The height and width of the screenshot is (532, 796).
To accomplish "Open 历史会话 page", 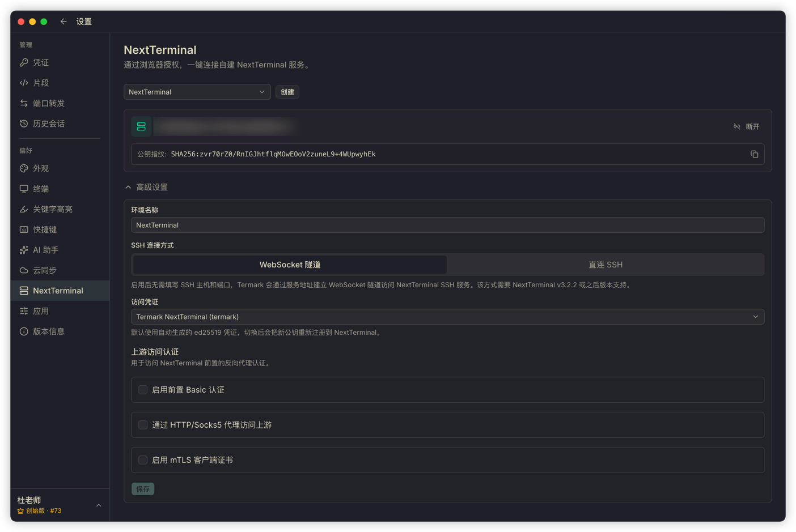I will click(60, 124).
